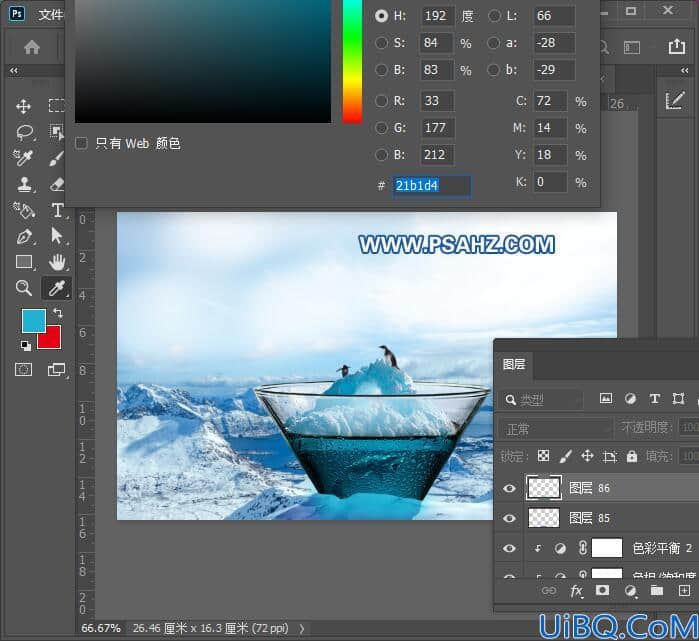
Task: Click the hex color field 21b1d4
Action: click(x=432, y=185)
